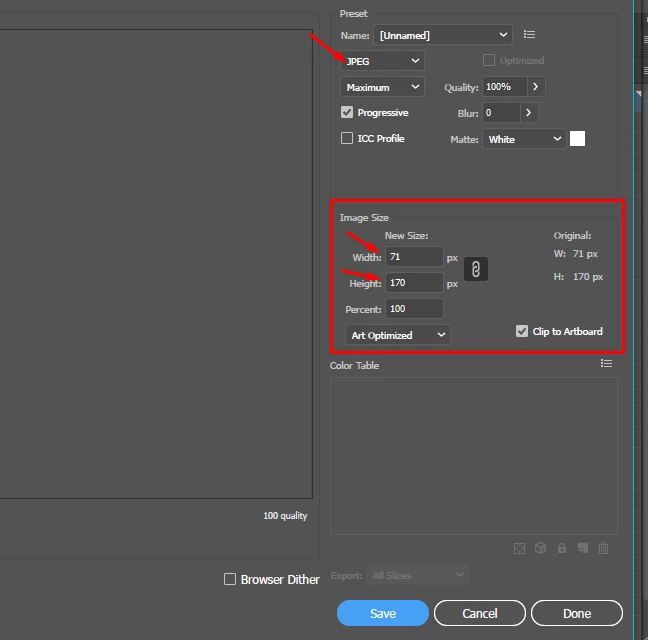Screen dimensions: 648x640
Task: Open the Art Optimized resampling dropdown
Action: (x=398, y=335)
